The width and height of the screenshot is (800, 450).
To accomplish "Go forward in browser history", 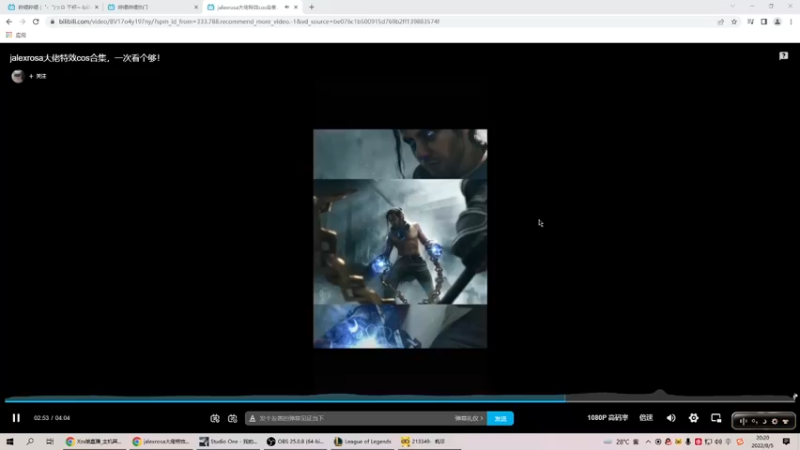I will tap(22, 21).
